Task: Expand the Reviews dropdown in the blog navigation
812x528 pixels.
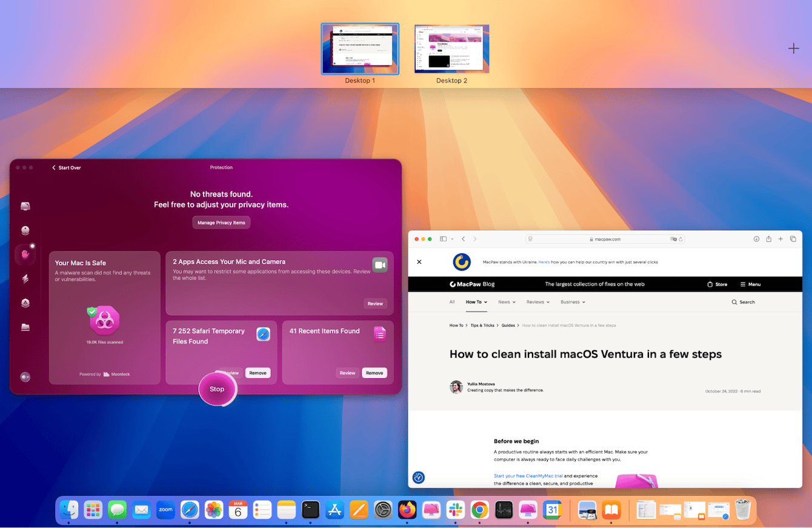Action: pyautogui.click(x=537, y=301)
